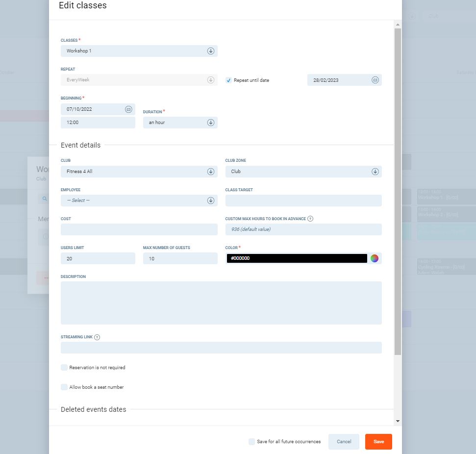This screenshot has height=454, width=476.
Task: Click help icon beside Custom Max Hours label
Action: pyautogui.click(x=310, y=219)
